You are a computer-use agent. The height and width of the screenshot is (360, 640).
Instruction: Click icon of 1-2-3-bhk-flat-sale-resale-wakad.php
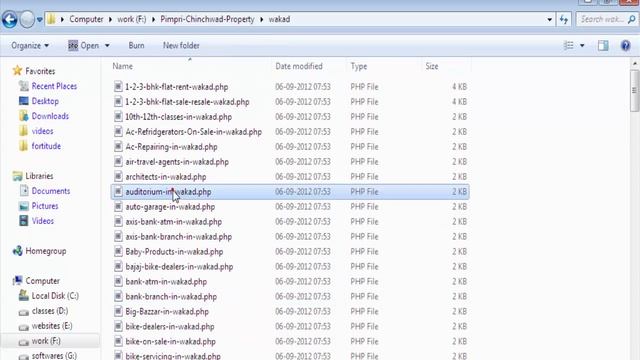(118, 102)
